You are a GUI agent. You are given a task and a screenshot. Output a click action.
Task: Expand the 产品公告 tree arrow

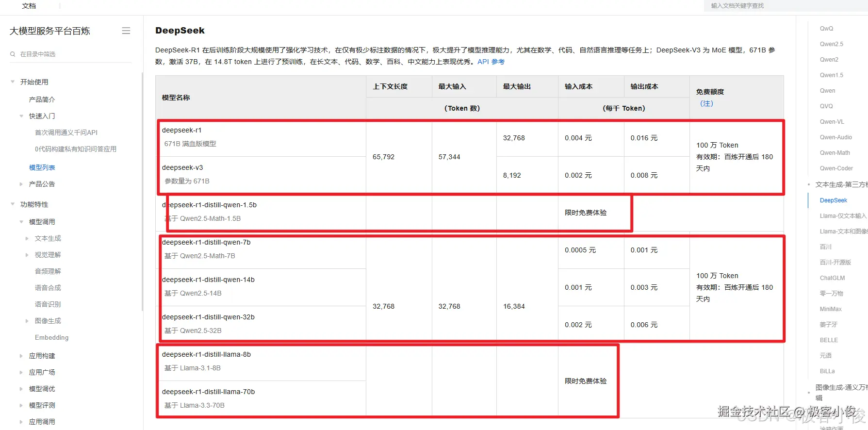(21, 184)
